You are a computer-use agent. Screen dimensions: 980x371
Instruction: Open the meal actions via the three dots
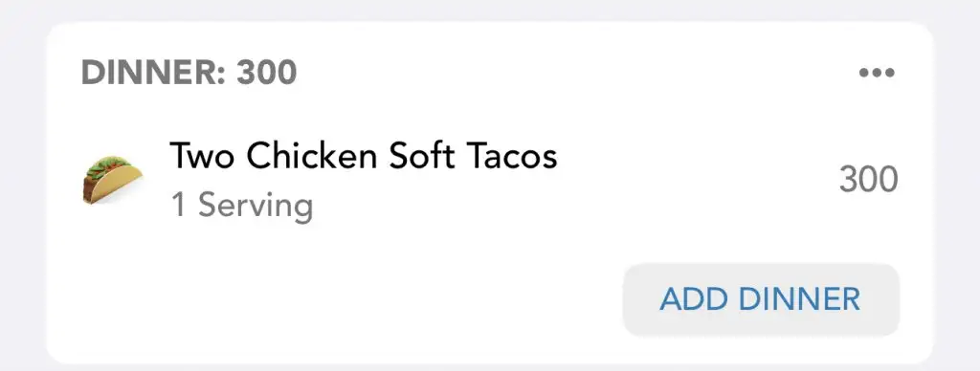(877, 73)
